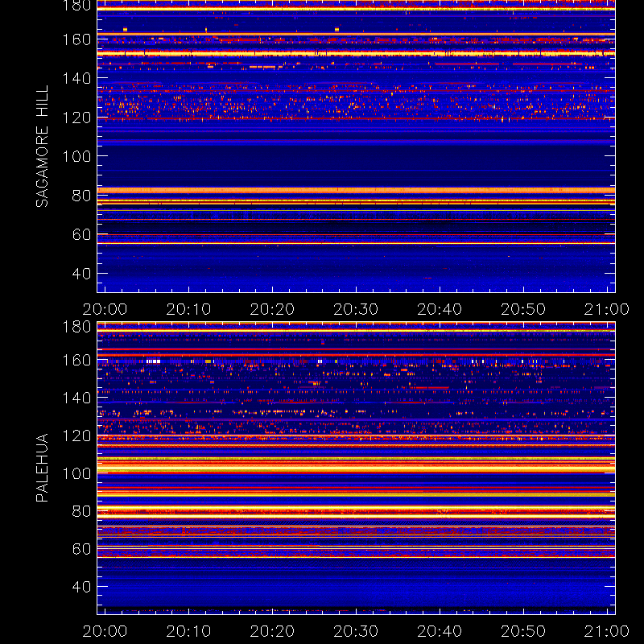The width and height of the screenshot is (644, 644).
Task: Click 20:30 below the Sagamore Hill plot
Action: 356,309
